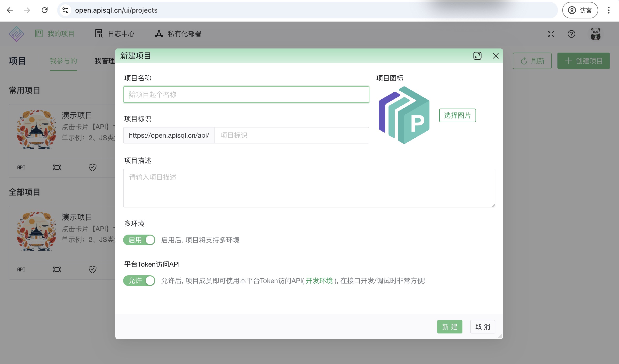
Task: Click the API icon on 全部项目 card
Action: coord(21,269)
